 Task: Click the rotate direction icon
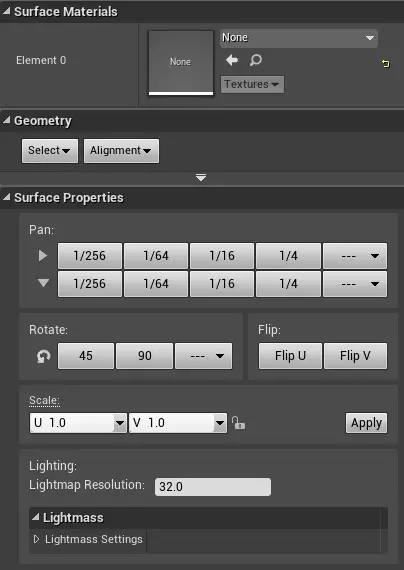[x=43, y=356]
